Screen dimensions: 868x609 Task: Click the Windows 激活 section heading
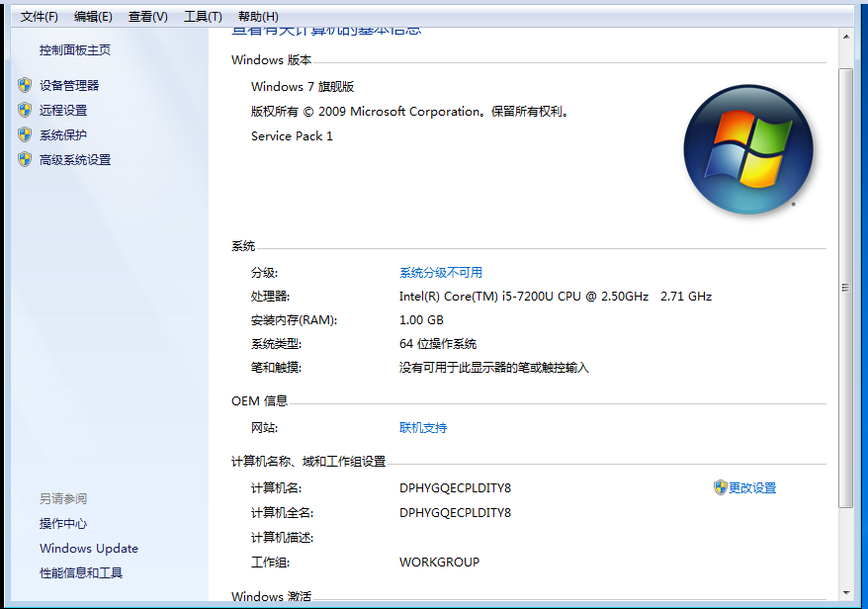[271, 596]
